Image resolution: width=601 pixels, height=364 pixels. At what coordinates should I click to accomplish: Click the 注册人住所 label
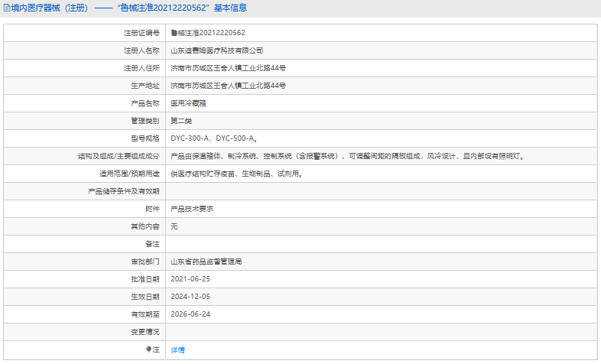tap(141, 68)
